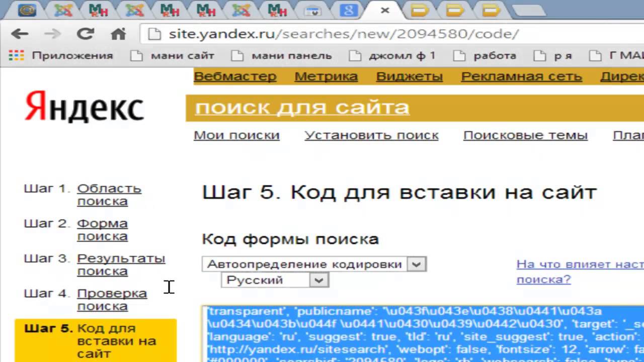Click the site.yandex.ru address bar URL

coord(344,34)
